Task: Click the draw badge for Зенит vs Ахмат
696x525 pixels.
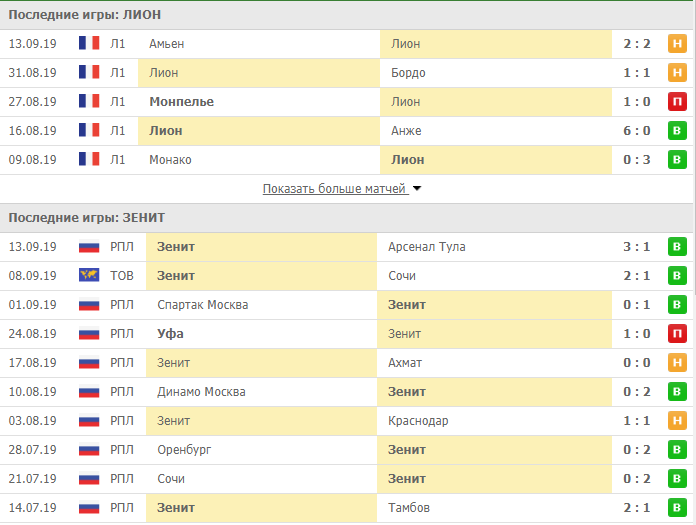Action: click(x=677, y=363)
